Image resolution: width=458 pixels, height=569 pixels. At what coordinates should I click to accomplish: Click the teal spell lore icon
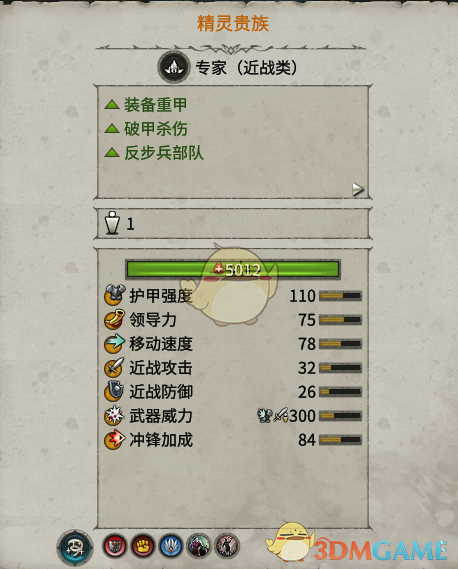[75, 547]
